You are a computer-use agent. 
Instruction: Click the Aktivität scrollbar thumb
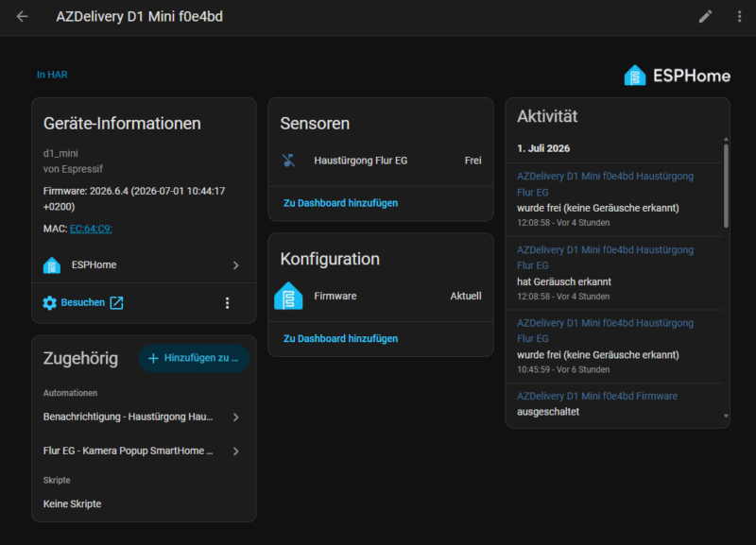coord(726,185)
